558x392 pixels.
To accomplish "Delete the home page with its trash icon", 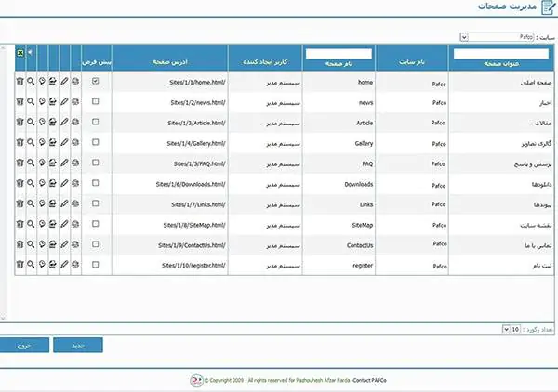I will tap(20, 82).
